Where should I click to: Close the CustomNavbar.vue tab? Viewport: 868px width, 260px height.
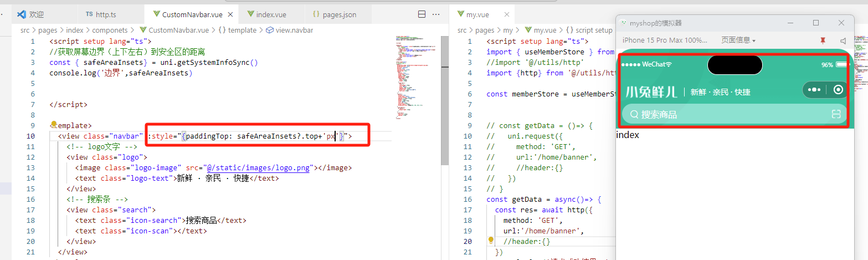[230, 14]
